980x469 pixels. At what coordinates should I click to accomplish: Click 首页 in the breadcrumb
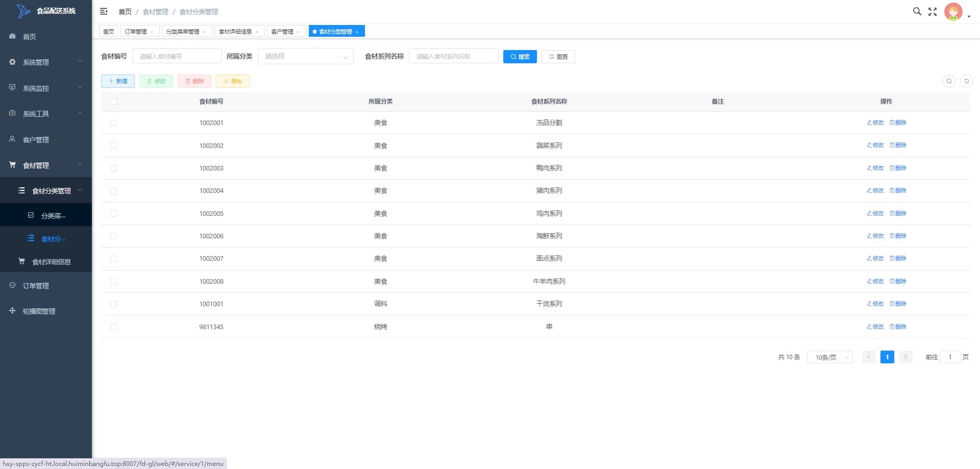[x=125, y=12]
